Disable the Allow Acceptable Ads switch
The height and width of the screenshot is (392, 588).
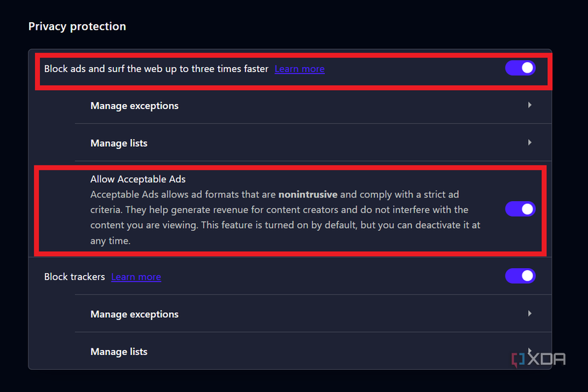pyautogui.click(x=520, y=209)
